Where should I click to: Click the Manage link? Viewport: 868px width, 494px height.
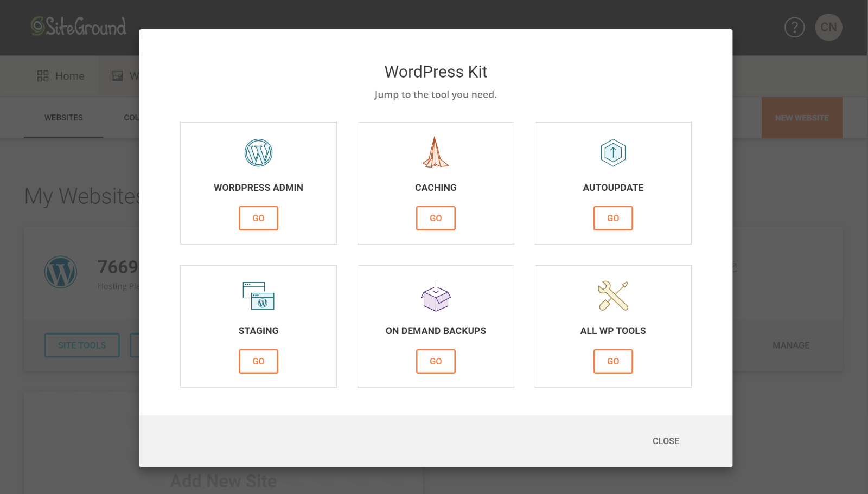click(791, 345)
